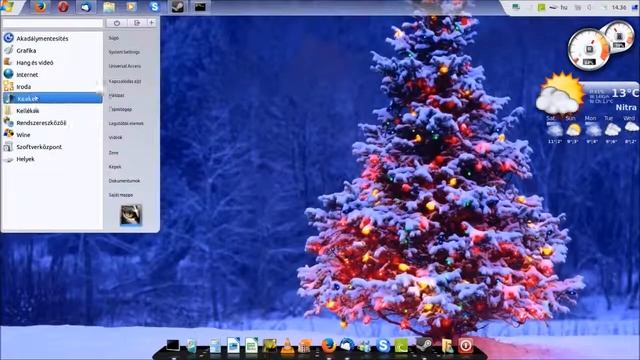Open Legutóbbi elemek in the right column
Viewport: 640px width, 360px height.
[x=126, y=123]
